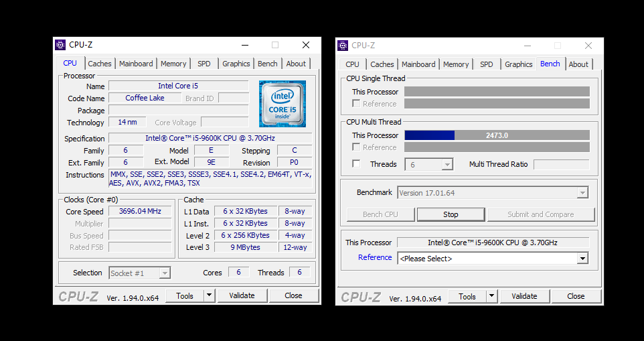Image resolution: width=644 pixels, height=341 pixels.
Task: Open Benchmark version dropdown
Action: pyautogui.click(x=493, y=193)
